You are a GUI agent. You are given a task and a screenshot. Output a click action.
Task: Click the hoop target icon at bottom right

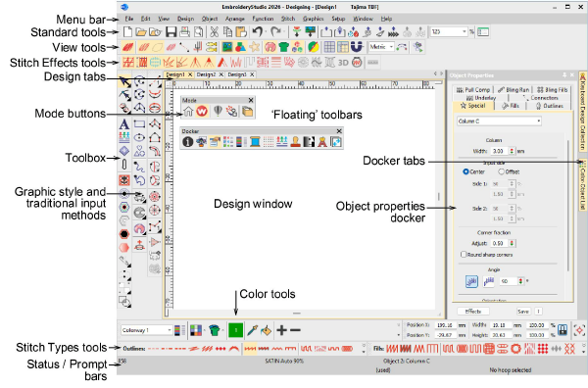pyautogui.click(x=579, y=330)
